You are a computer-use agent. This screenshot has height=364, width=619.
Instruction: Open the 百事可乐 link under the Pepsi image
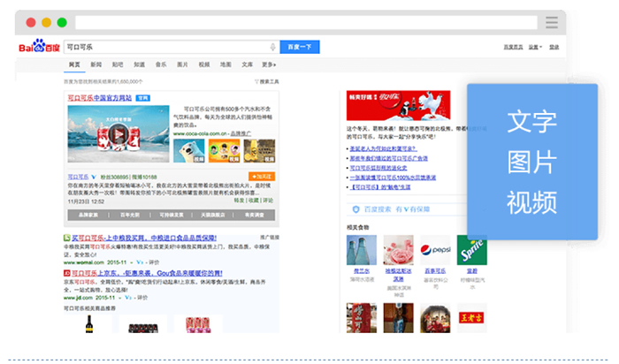[435, 271]
